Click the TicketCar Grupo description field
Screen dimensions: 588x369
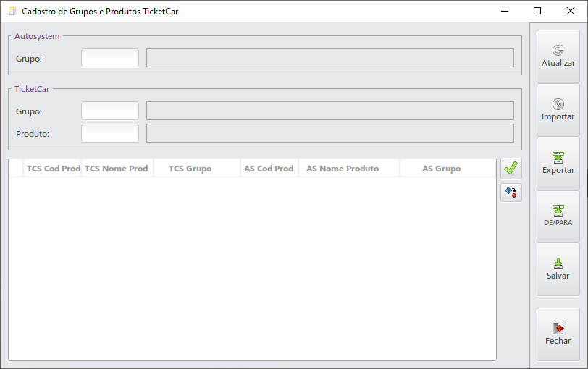(330, 111)
